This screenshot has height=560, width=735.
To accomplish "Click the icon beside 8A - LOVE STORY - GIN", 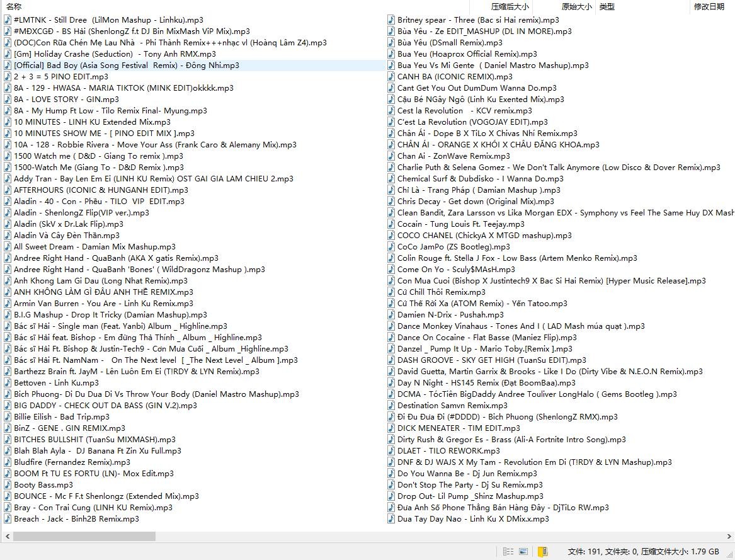I will pyautogui.click(x=8, y=100).
